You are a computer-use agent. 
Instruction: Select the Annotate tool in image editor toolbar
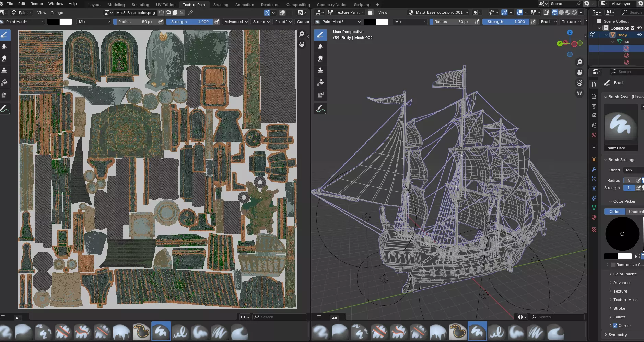click(4, 109)
